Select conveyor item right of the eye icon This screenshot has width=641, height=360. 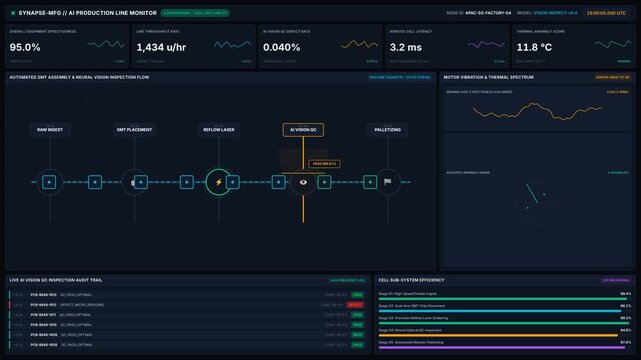pos(324,182)
